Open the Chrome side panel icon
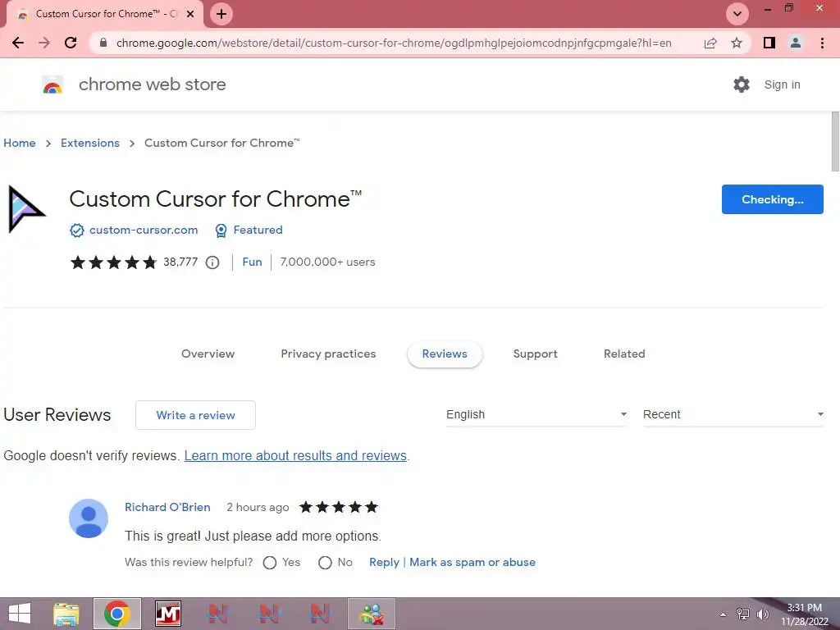The width and height of the screenshot is (840, 630). coord(769,43)
